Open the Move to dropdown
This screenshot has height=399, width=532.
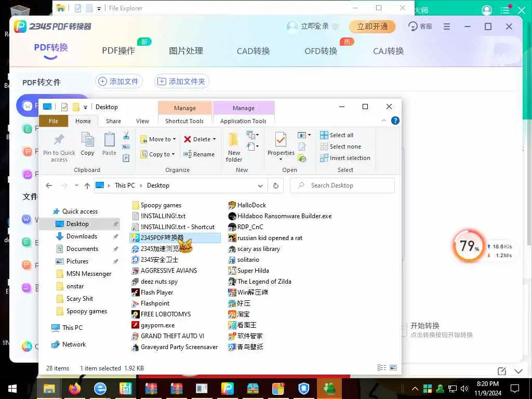(158, 139)
